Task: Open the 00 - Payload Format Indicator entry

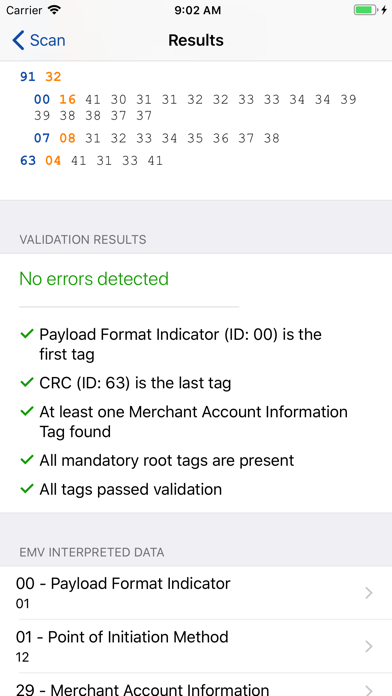Action: click(x=196, y=593)
